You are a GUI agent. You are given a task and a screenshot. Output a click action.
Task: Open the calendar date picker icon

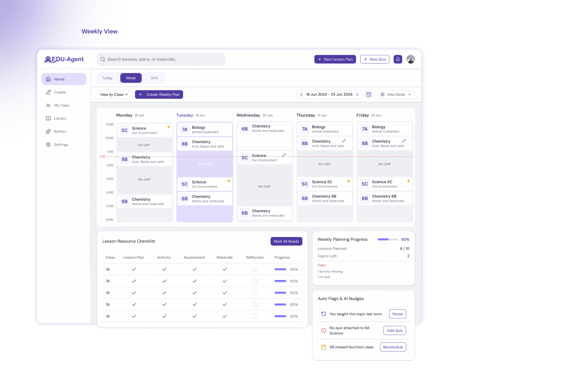(369, 94)
